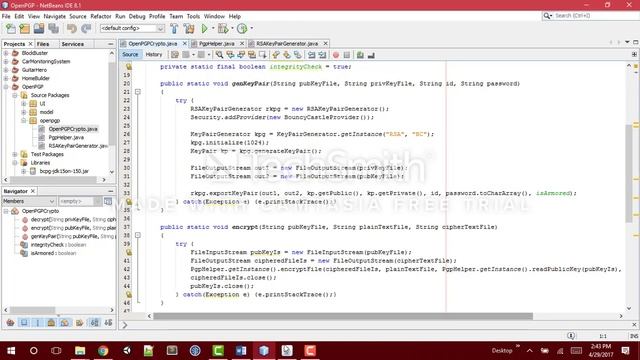Click the editor horizontal scrollbar
The image size is (640, 360).
click(343, 316)
